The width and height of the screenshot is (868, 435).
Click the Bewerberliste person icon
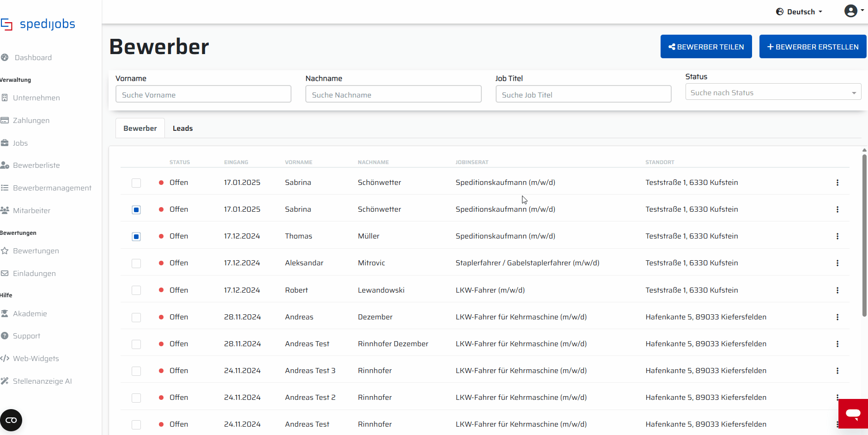pyautogui.click(x=5, y=165)
